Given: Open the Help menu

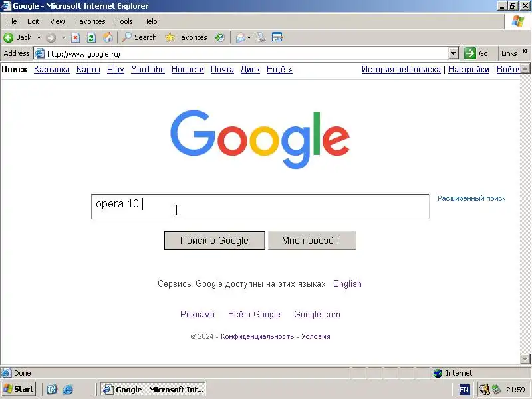Looking at the screenshot, I should (150, 21).
